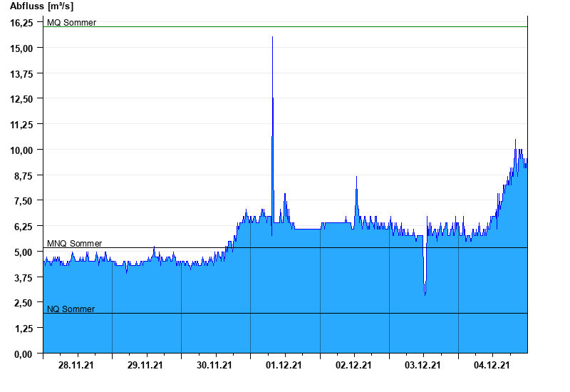Pick the 01.12.21 date label
Screen dimensions: 570x392
point(284,365)
